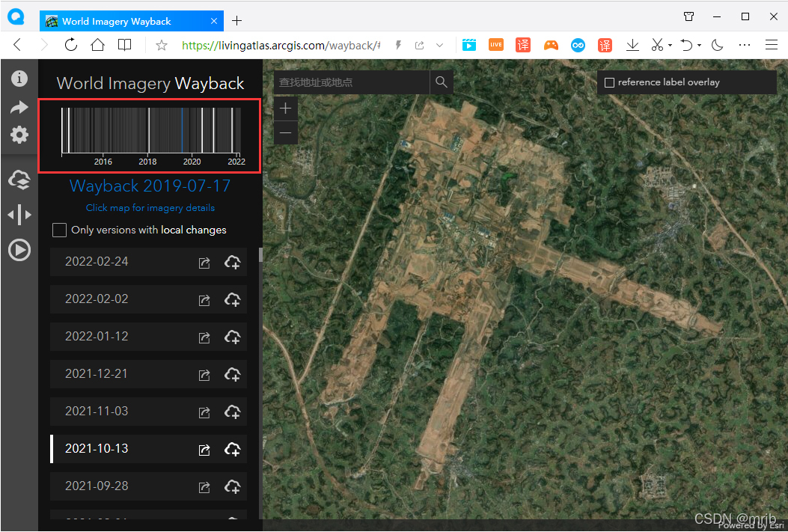The width and height of the screenshot is (788, 532).
Task: Add 2021-11-03 version to cloud
Action: click(x=232, y=412)
